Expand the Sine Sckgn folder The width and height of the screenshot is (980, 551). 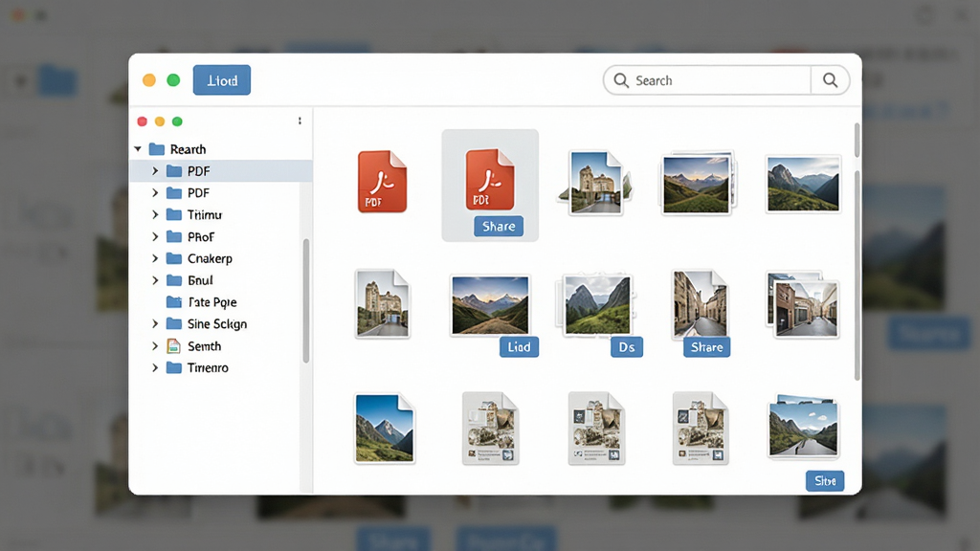[x=155, y=324]
